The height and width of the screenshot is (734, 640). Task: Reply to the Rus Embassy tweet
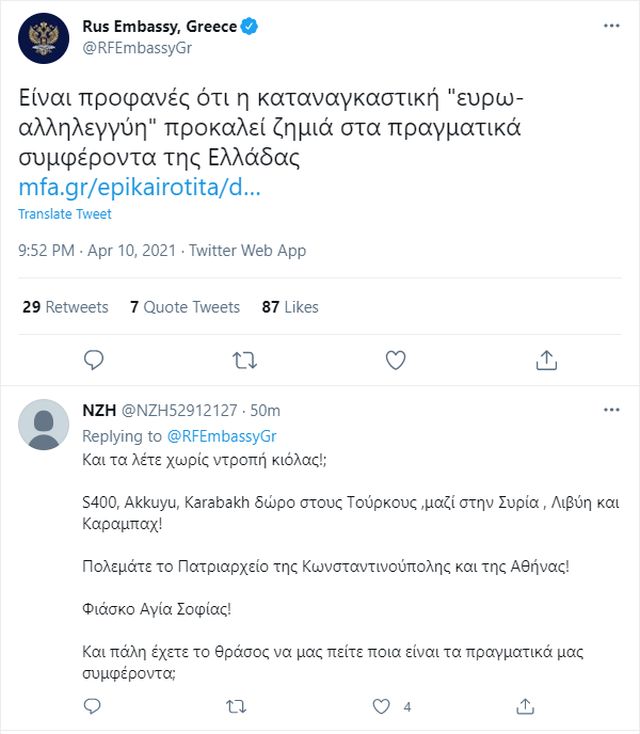tap(94, 360)
